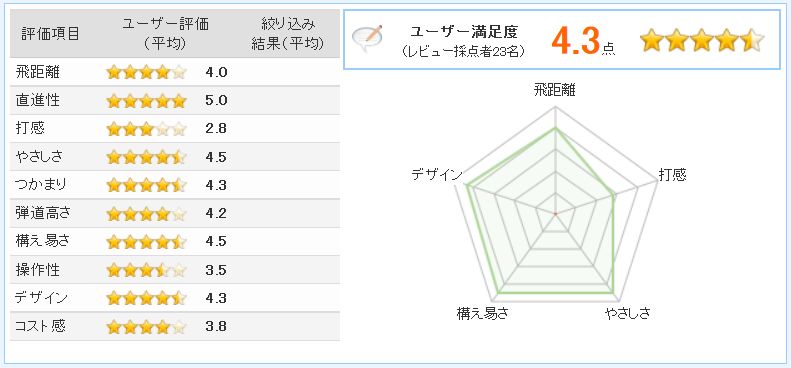This screenshot has height=368, width=791.
Task: Click the 絞り込み結果（平均） column header
Action: (288, 34)
